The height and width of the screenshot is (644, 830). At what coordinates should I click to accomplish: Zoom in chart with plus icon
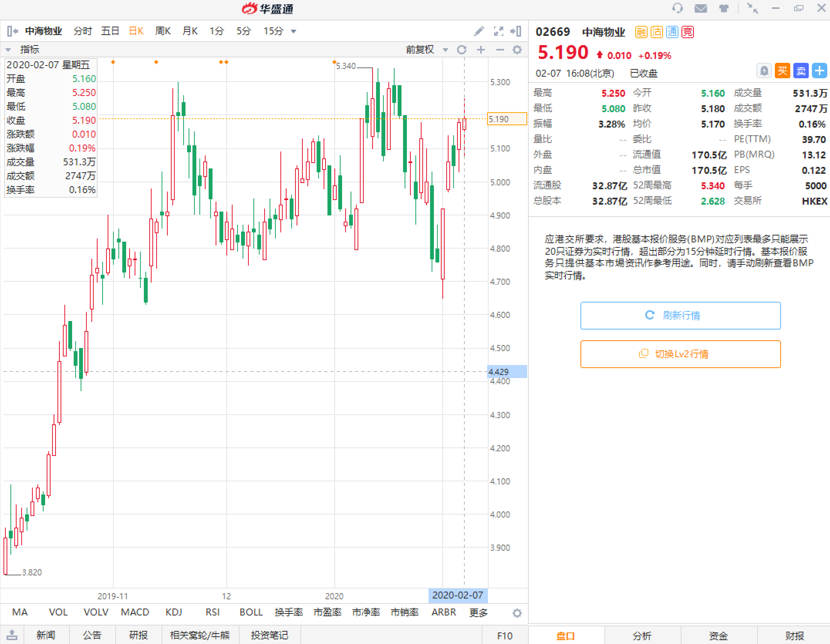[x=481, y=50]
